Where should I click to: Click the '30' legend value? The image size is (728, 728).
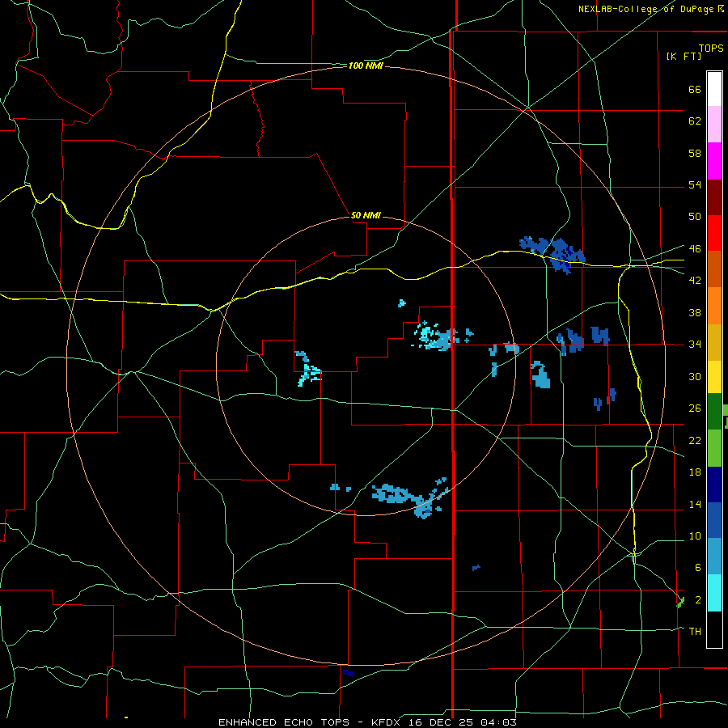(695, 376)
